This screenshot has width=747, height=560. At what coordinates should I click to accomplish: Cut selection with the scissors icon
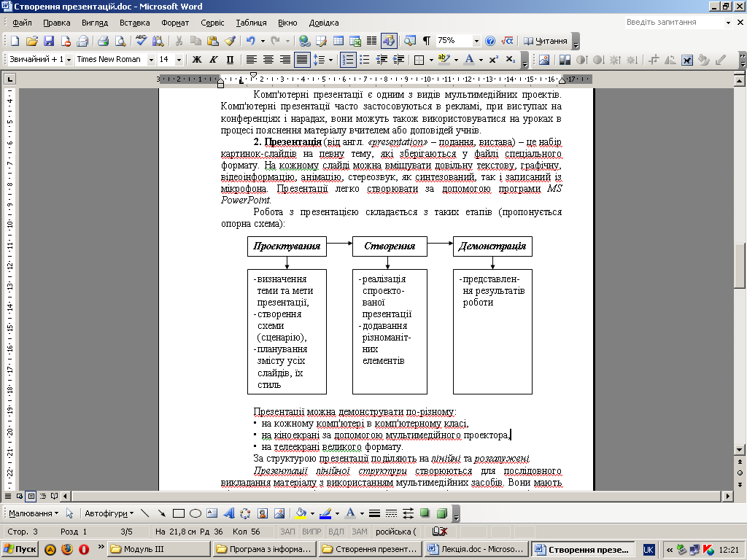(x=179, y=41)
